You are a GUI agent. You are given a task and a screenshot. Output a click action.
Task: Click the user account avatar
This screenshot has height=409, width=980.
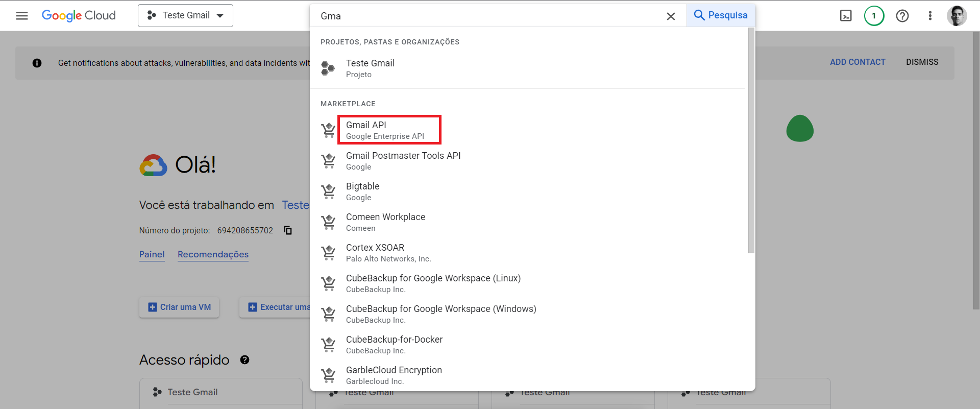tap(957, 16)
